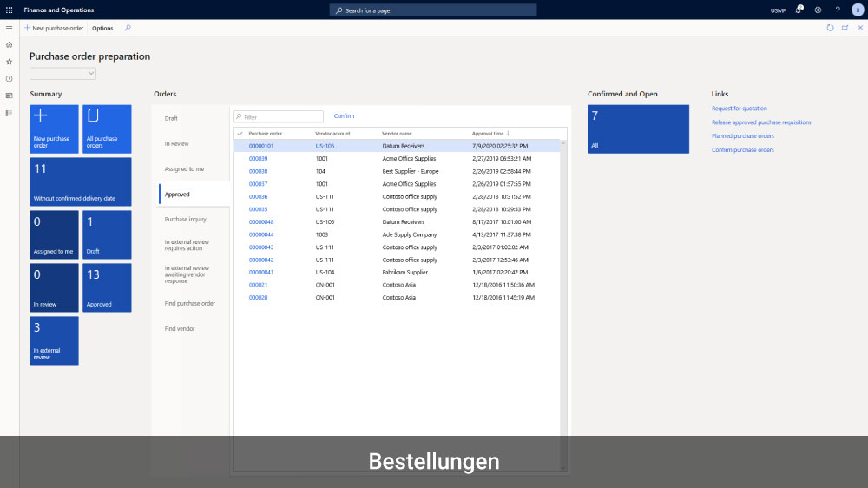Open Workspaces icon in sidebar
Image resolution: width=868 pixels, height=488 pixels.
(9, 96)
